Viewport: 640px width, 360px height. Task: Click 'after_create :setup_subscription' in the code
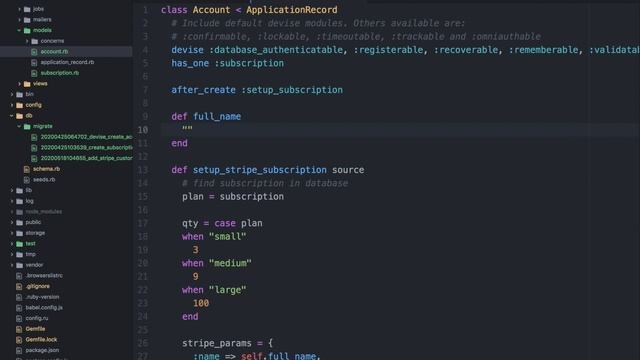point(257,90)
